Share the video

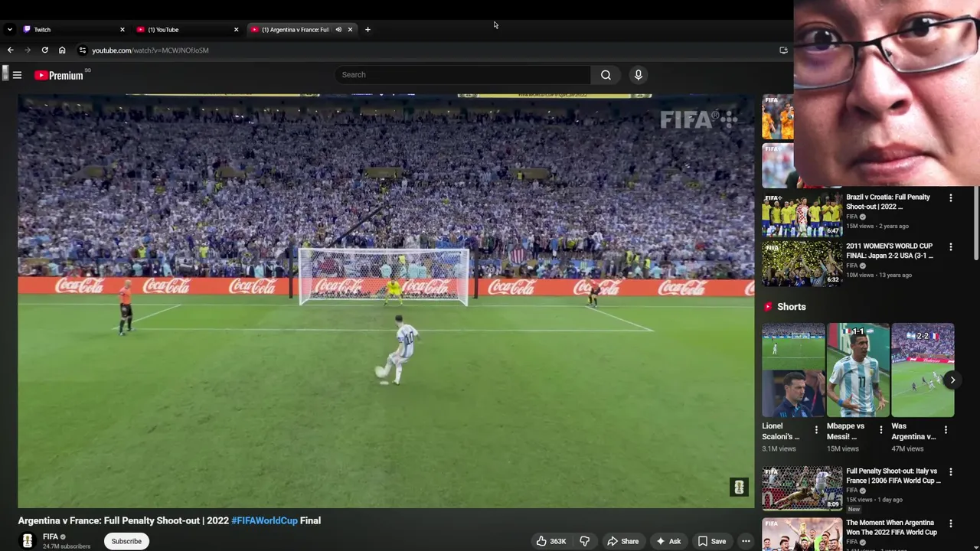[622, 541]
